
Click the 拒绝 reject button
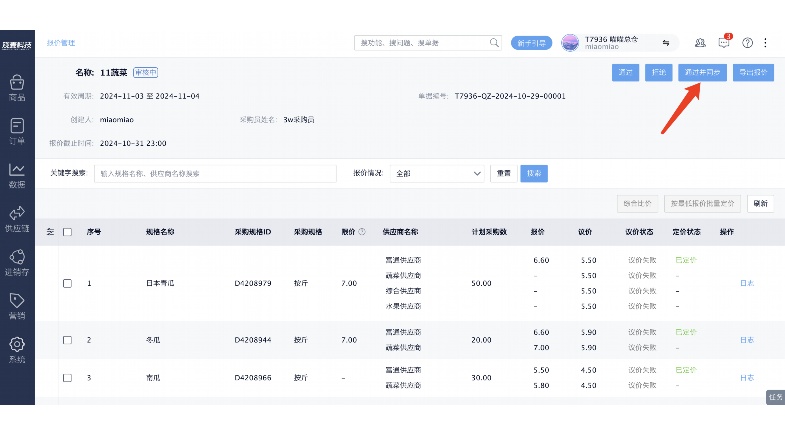pyautogui.click(x=658, y=73)
